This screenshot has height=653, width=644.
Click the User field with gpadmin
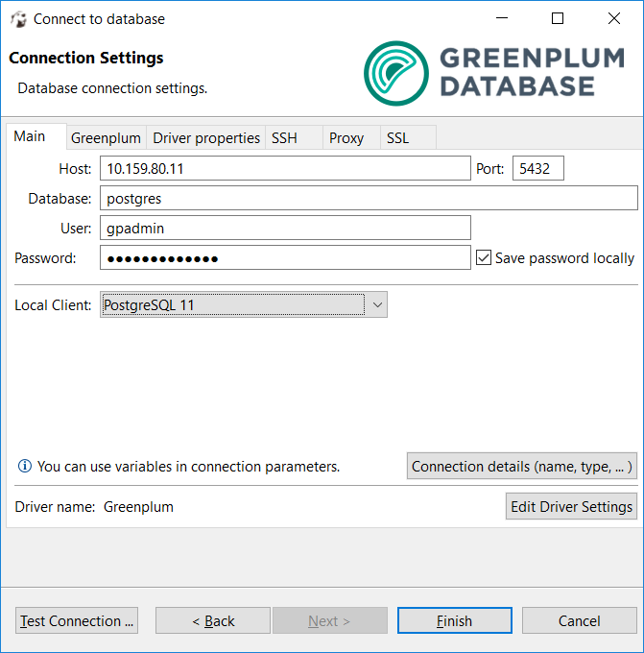(285, 228)
